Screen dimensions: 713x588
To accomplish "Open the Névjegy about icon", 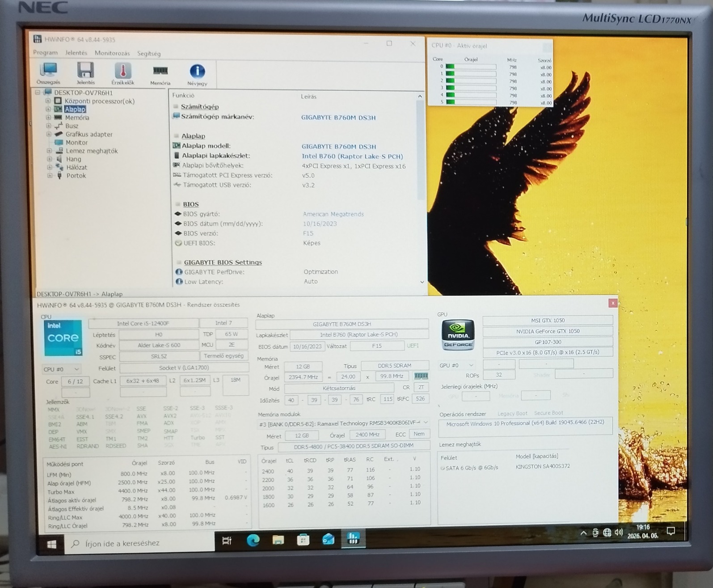I will [x=197, y=75].
